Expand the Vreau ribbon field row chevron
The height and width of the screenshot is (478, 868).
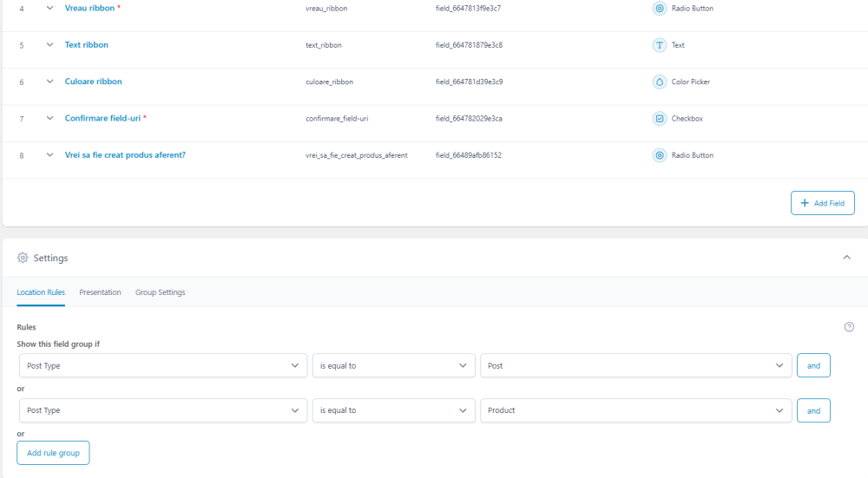coord(49,8)
